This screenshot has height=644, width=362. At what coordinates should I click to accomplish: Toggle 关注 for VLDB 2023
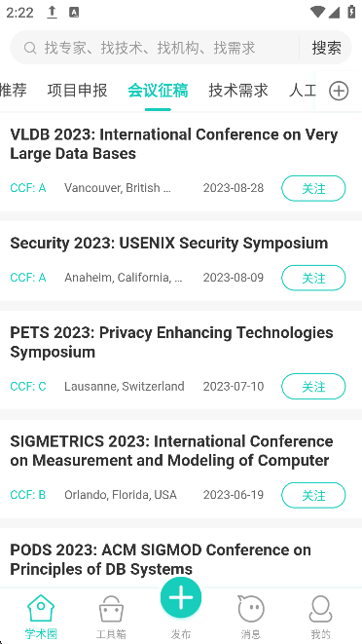313,188
